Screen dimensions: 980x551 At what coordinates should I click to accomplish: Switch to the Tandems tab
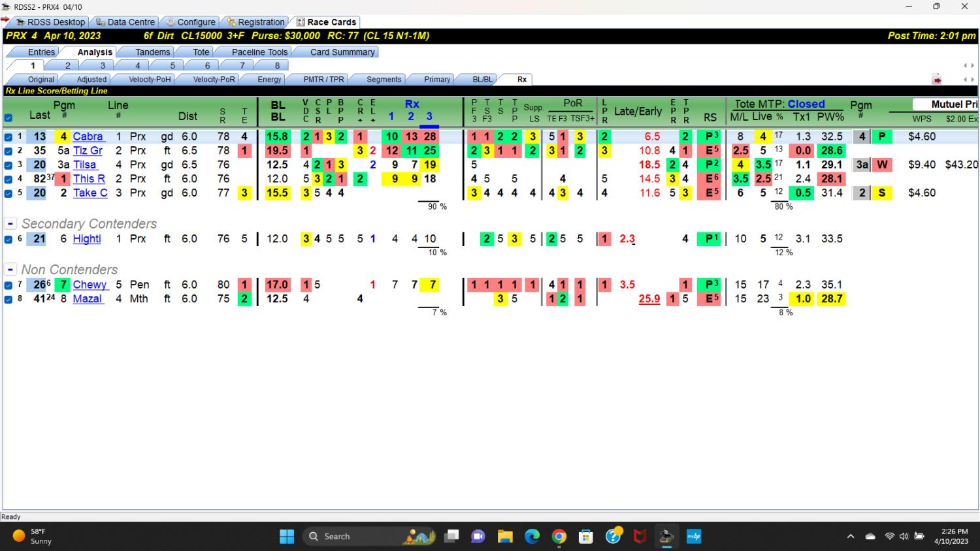(x=152, y=52)
